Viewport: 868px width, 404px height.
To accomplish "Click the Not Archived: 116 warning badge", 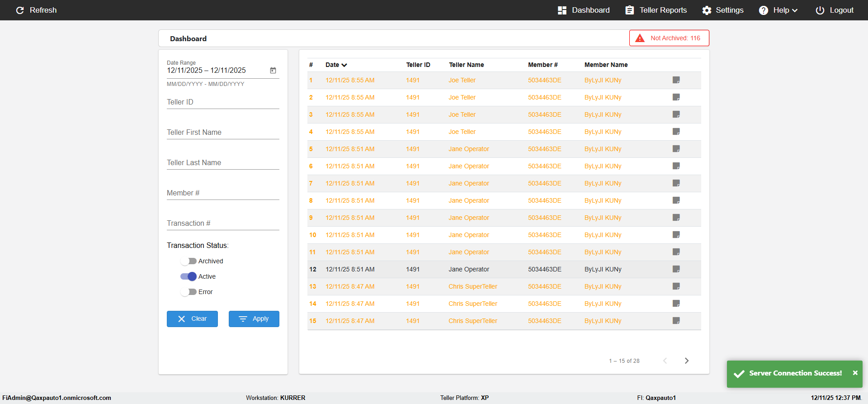I will [669, 38].
